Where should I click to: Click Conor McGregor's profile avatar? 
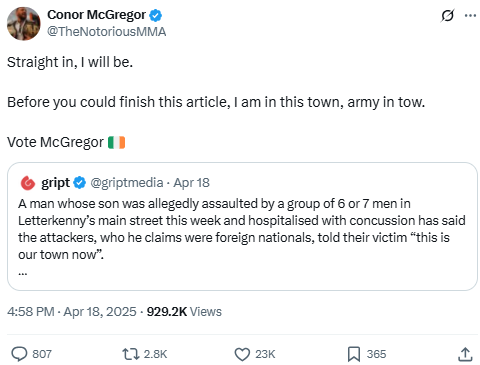[x=23, y=23]
